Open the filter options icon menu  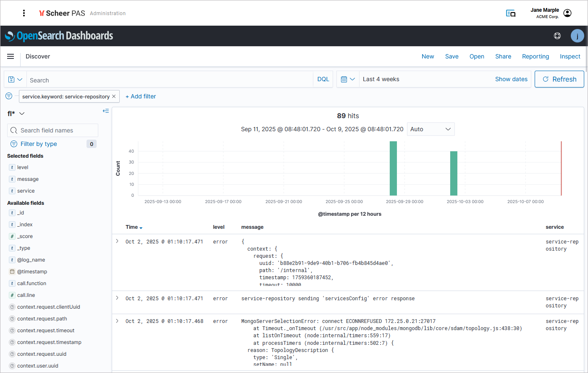click(9, 96)
